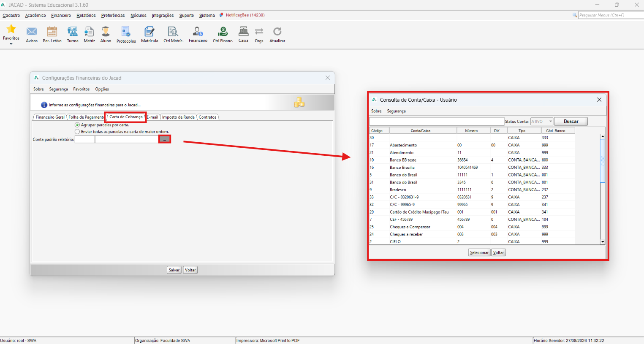Screen dimensions: 644x344
Task: Open the Ctrl Matric. toolbar icon
Action: click(x=173, y=32)
